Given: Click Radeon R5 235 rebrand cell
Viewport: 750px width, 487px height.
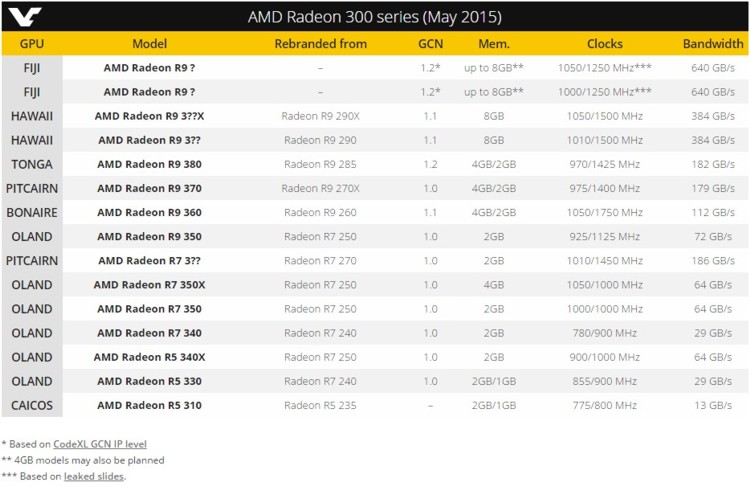Looking at the screenshot, I should point(320,405).
